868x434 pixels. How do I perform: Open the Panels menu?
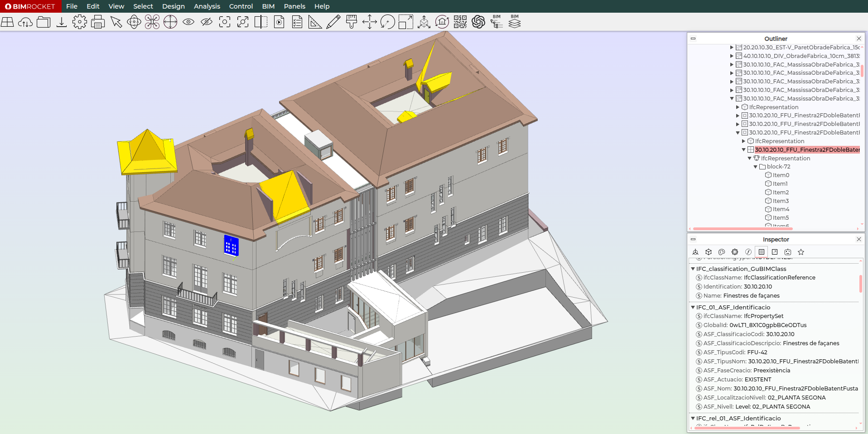pos(294,6)
